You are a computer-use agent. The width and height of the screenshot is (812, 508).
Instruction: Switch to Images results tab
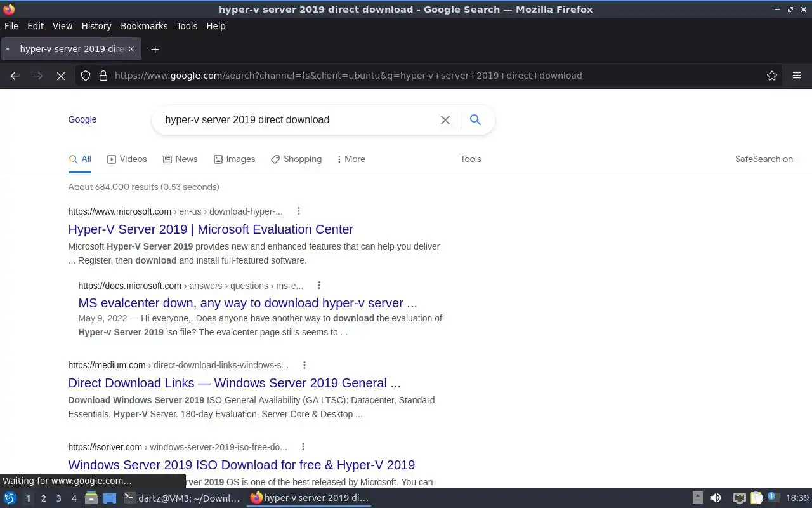(x=234, y=159)
